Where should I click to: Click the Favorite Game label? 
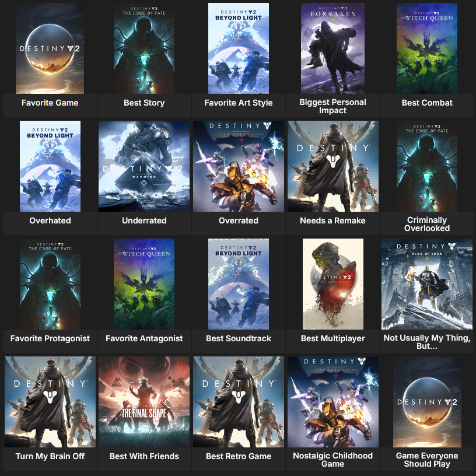click(50, 103)
